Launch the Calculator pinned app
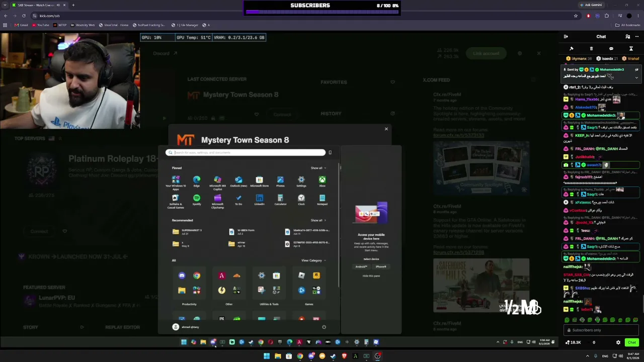 (280, 200)
